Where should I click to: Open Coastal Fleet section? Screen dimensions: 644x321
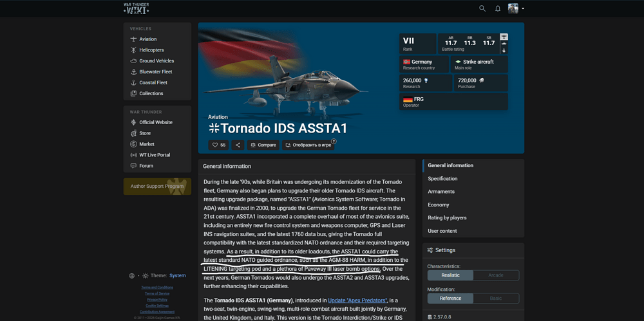(x=154, y=82)
